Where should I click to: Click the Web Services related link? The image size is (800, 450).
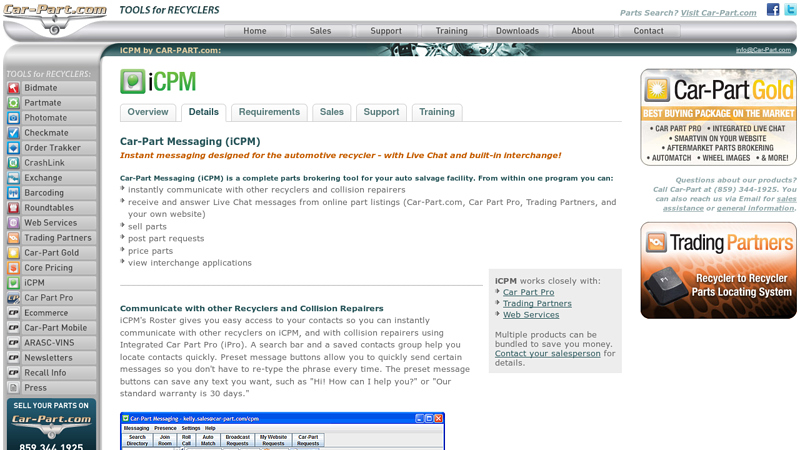(x=531, y=315)
